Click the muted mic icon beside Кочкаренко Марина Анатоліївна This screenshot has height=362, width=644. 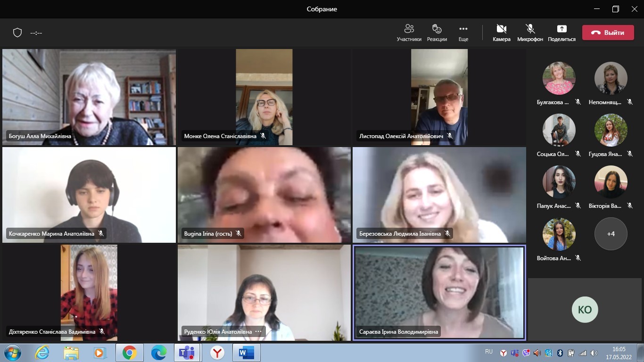coord(101,233)
